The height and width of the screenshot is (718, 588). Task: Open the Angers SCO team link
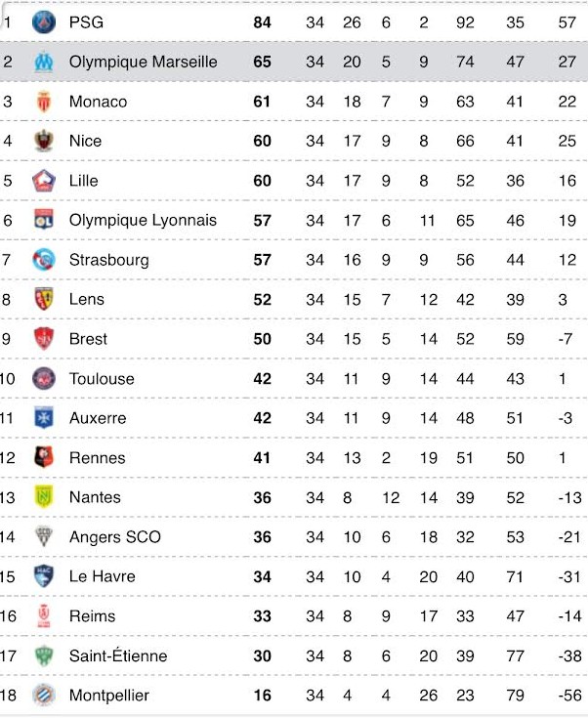pos(115,536)
